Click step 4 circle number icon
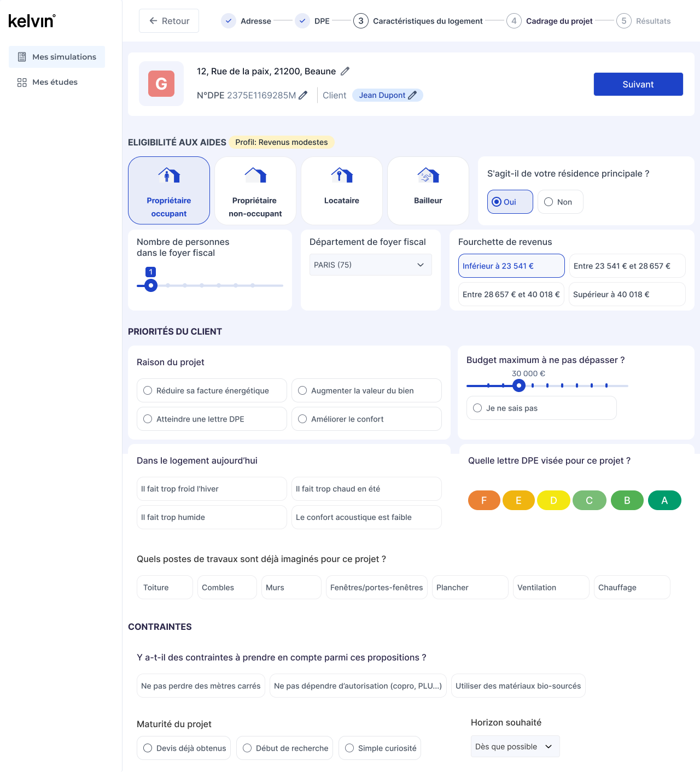 [x=514, y=21]
